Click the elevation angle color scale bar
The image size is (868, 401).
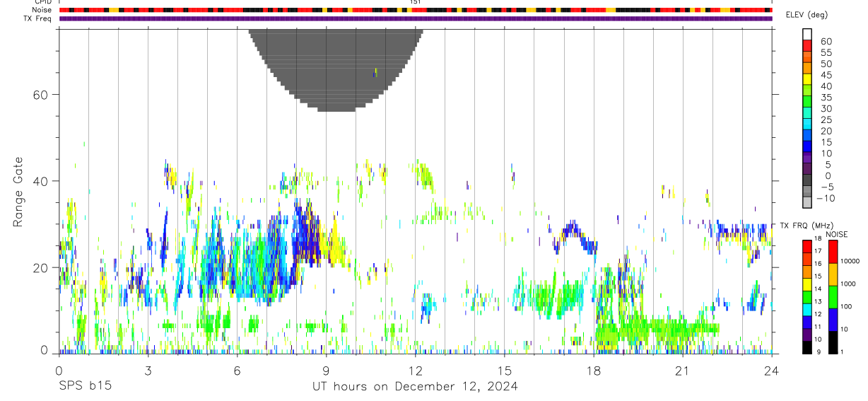808,118
